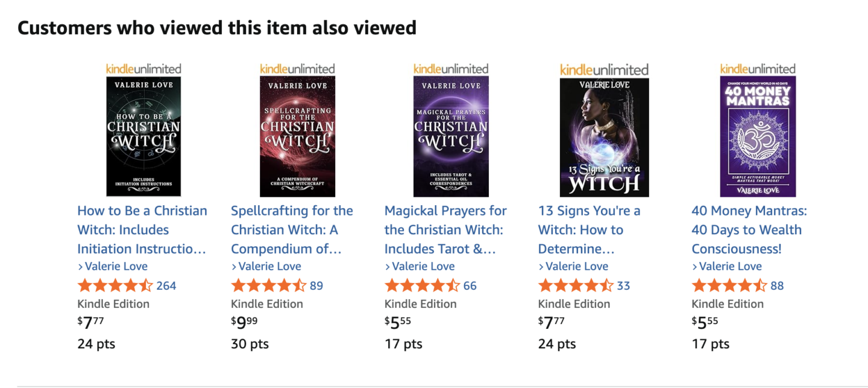Select the 13 Signs You're a Witch cover

[604, 137]
